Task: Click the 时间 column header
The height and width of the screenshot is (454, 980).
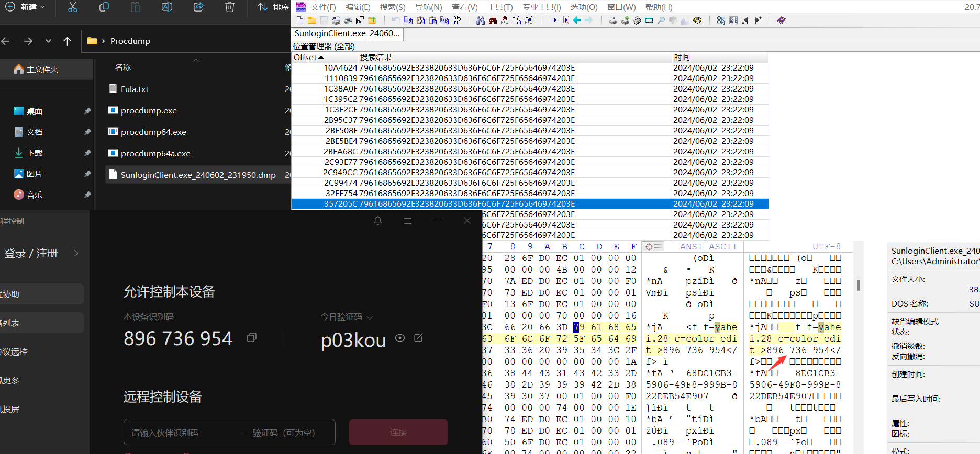Action: coord(720,57)
